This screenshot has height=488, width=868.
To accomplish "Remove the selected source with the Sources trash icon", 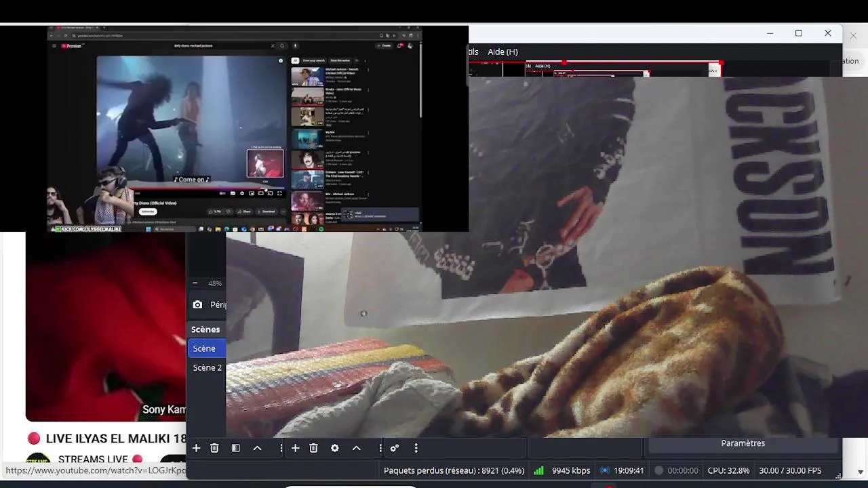I will (x=313, y=448).
